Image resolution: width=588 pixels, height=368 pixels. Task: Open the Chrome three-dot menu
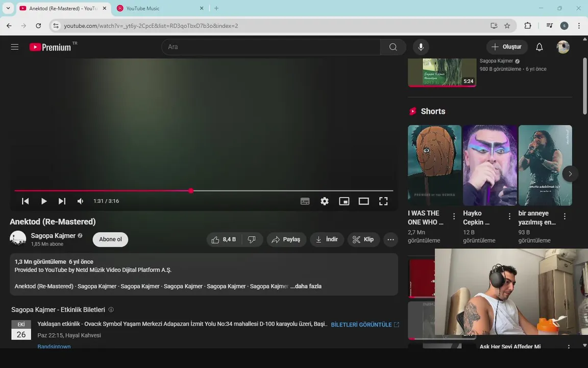pos(579,26)
